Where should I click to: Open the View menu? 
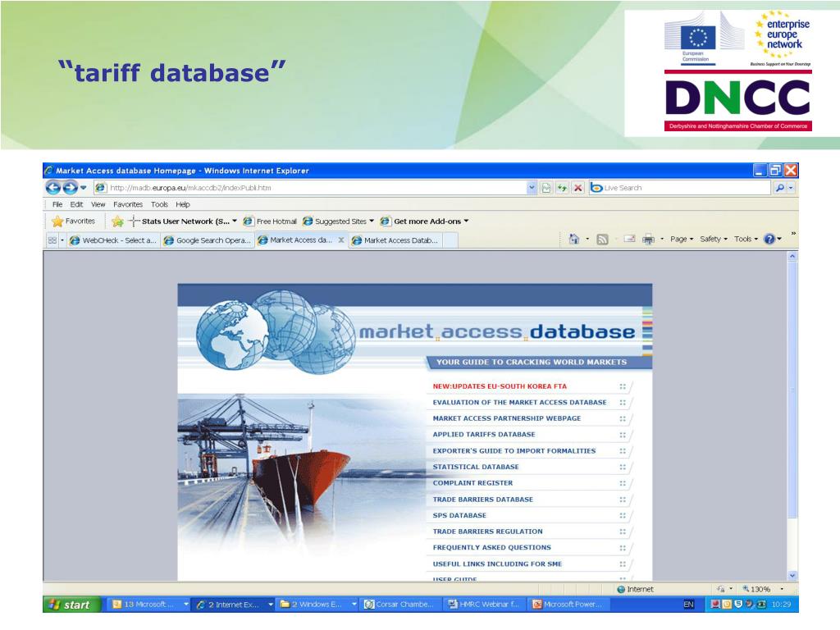[98, 204]
